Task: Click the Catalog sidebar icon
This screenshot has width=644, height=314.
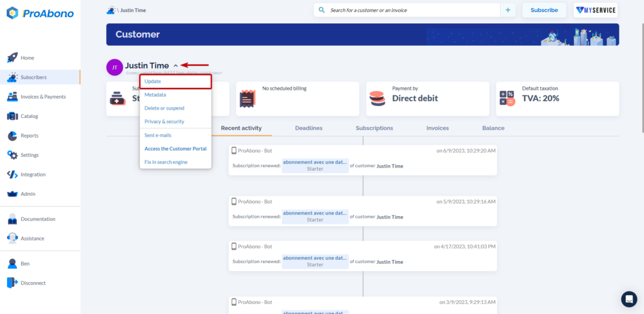Action: click(13, 116)
